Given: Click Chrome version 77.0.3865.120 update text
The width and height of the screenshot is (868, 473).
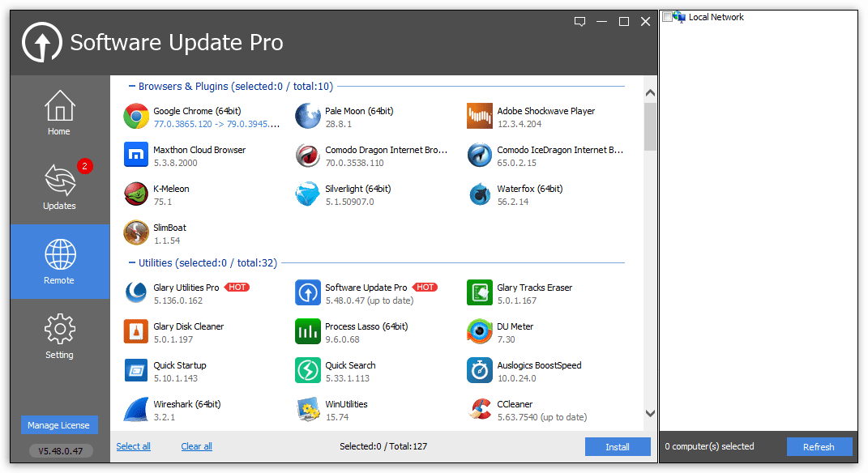Looking at the screenshot, I should point(216,124).
